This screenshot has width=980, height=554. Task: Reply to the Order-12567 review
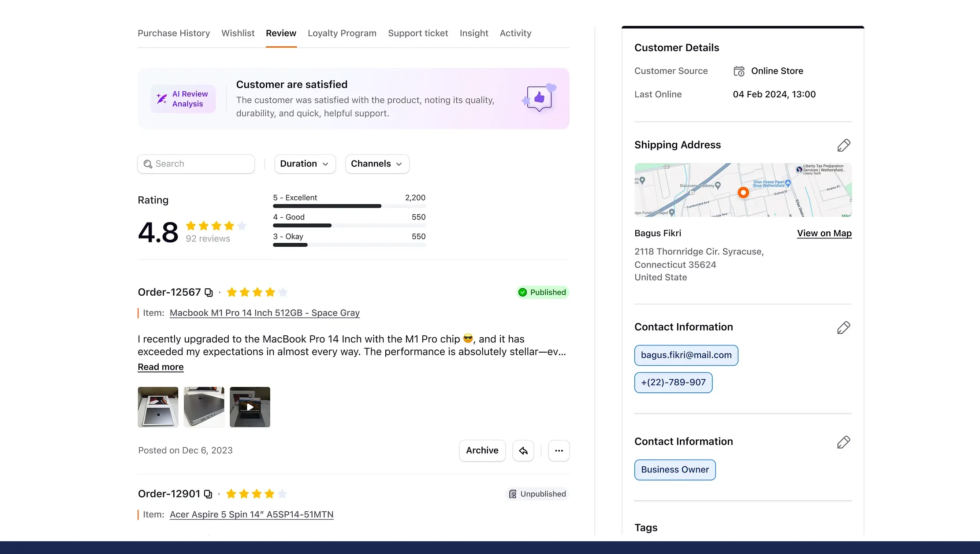point(523,450)
